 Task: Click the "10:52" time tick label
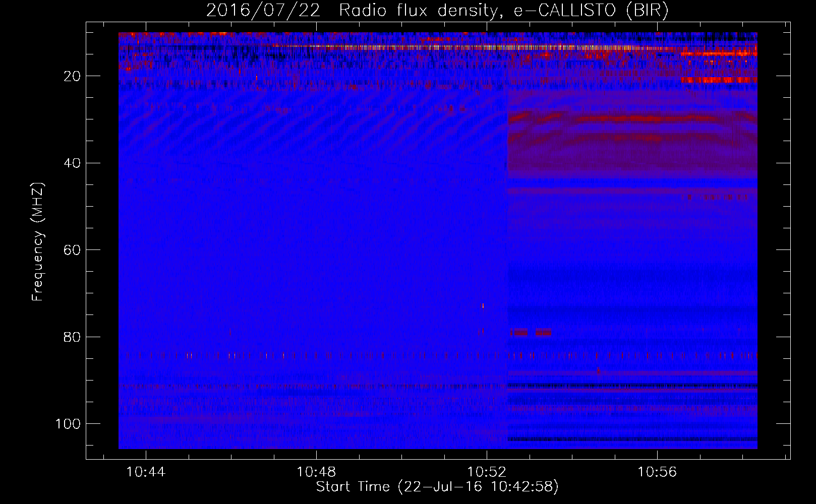point(487,472)
